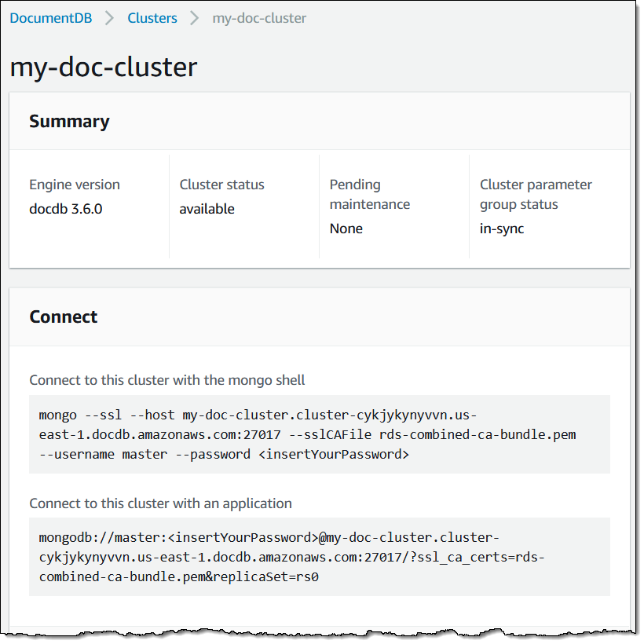Select the my-doc-cluster page title
644x644 pixels.
click(x=104, y=68)
